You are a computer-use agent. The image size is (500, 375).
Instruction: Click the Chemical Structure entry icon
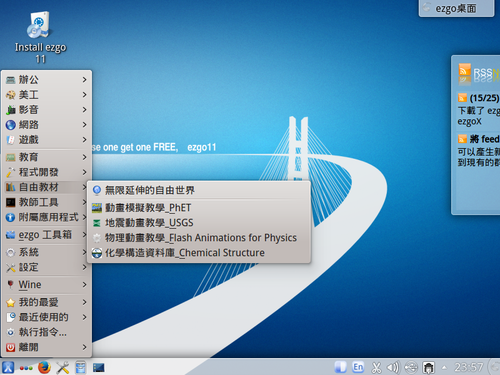pos(97,253)
